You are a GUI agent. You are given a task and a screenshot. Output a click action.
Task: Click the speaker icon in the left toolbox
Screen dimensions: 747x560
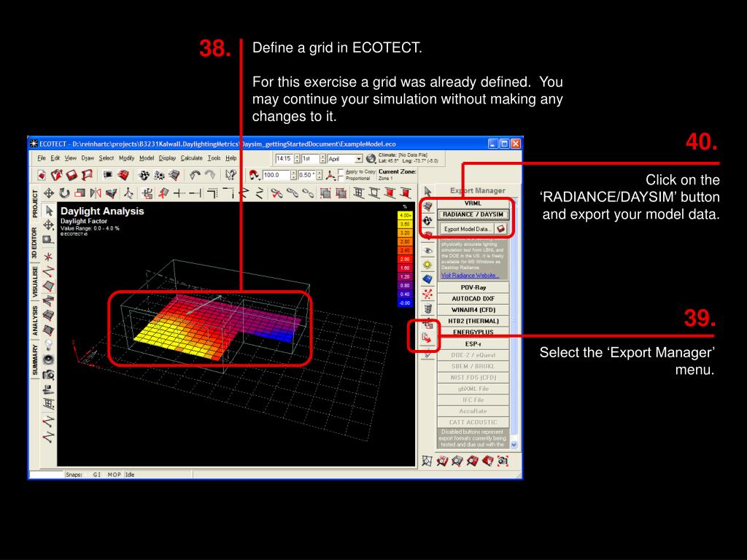pyautogui.click(x=49, y=359)
